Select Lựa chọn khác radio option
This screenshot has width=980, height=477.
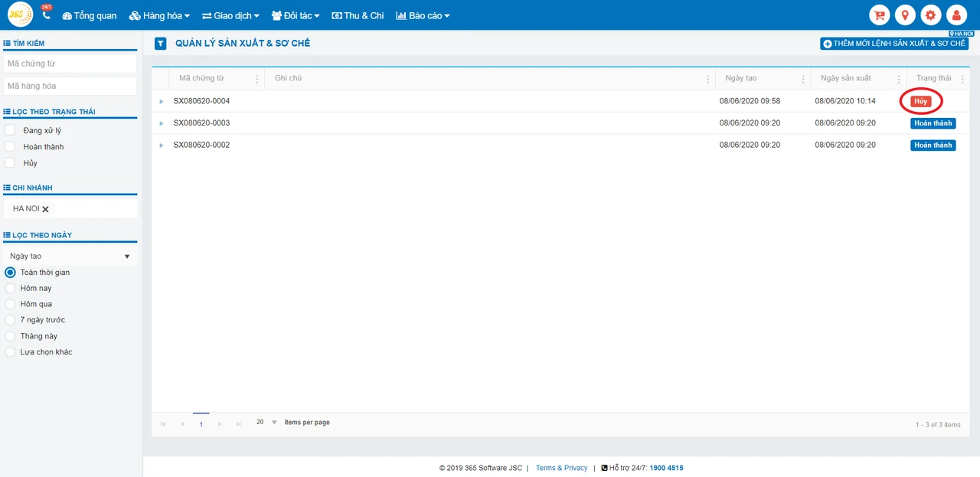click(x=10, y=352)
